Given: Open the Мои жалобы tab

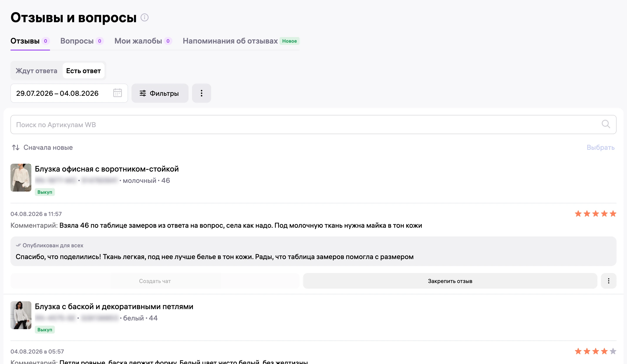Looking at the screenshot, I should point(143,41).
